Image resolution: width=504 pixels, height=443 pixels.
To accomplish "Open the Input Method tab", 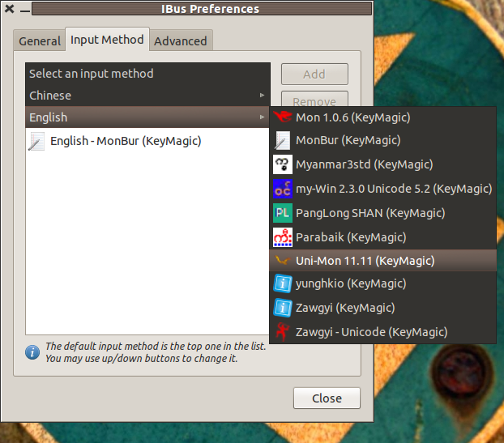I will (107, 39).
